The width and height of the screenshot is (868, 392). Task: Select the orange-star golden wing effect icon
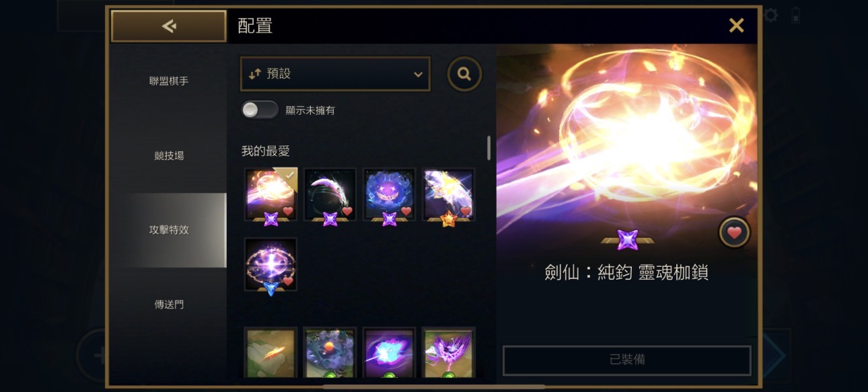[x=448, y=194]
